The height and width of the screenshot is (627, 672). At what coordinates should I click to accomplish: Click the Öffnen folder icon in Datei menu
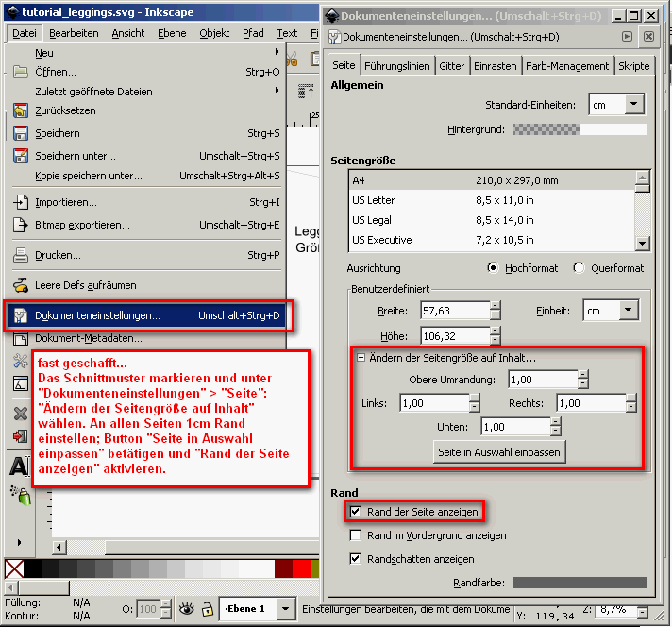(21, 72)
